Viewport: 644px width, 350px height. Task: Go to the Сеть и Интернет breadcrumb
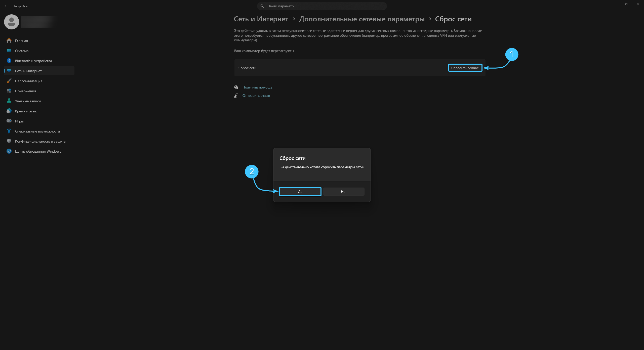point(261,19)
